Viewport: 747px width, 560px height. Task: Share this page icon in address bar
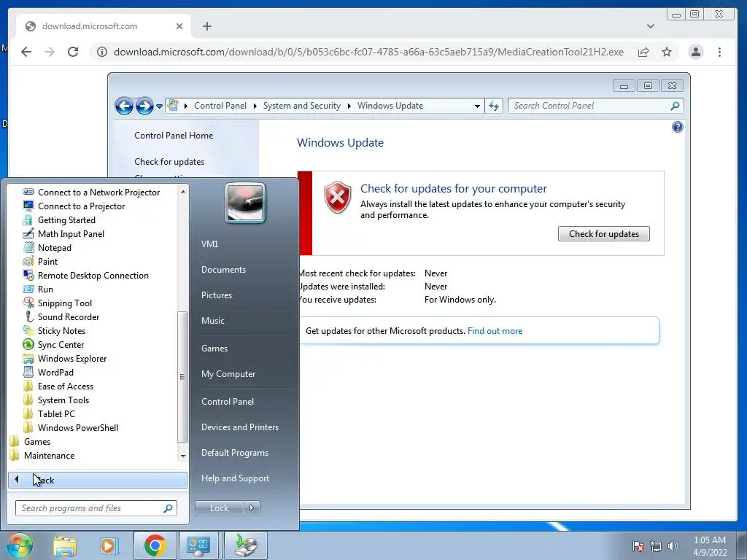pyautogui.click(x=643, y=52)
